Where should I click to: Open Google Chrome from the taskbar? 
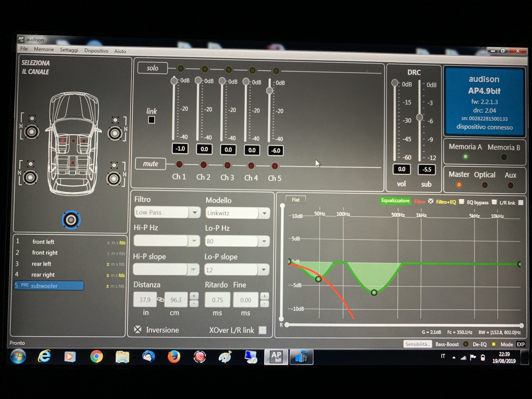click(x=96, y=356)
